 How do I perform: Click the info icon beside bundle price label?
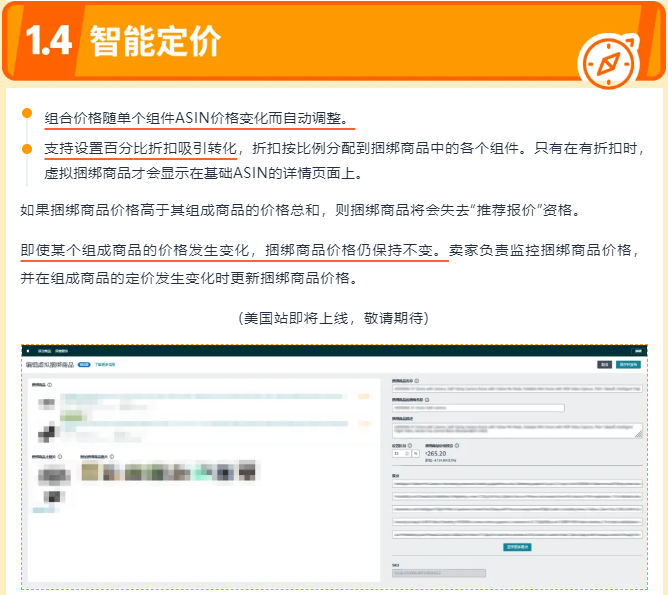(x=455, y=444)
